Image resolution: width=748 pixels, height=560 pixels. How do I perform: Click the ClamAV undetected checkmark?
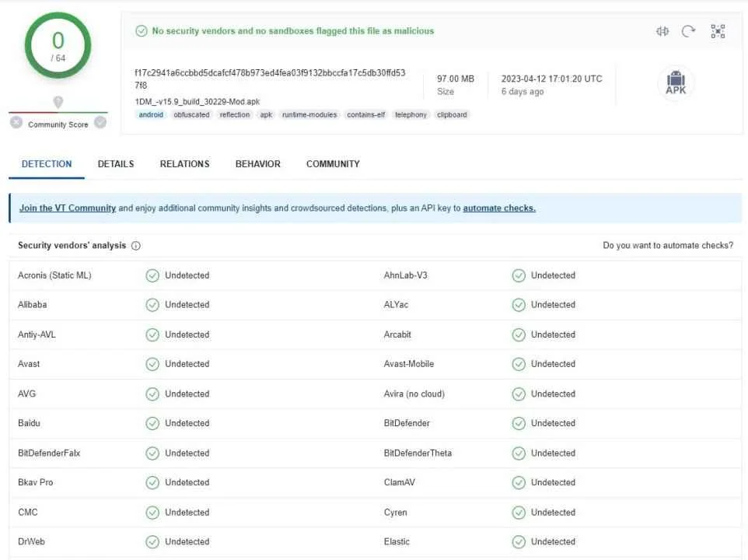[519, 483]
